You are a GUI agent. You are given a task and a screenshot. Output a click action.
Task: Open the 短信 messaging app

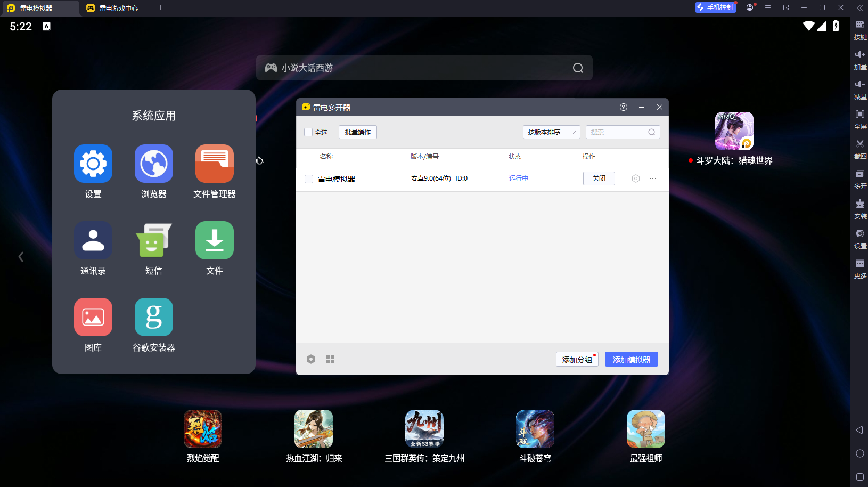(154, 240)
